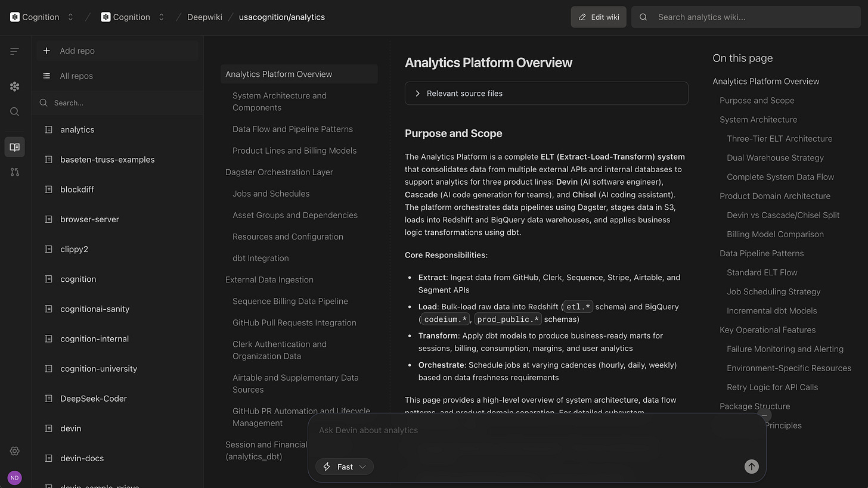
Task: Click the send arrow in Ask Devin box
Action: click(x=751, y=467)
